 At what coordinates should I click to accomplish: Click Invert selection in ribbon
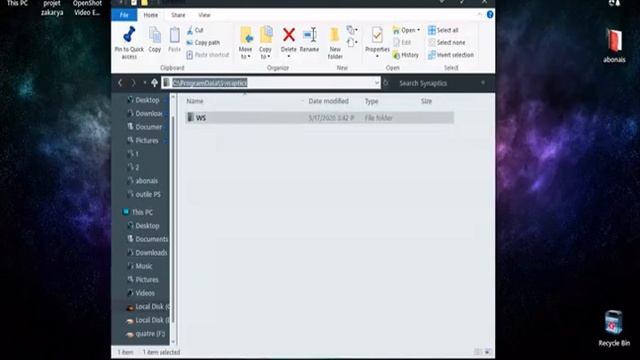[x=451, y=55]
